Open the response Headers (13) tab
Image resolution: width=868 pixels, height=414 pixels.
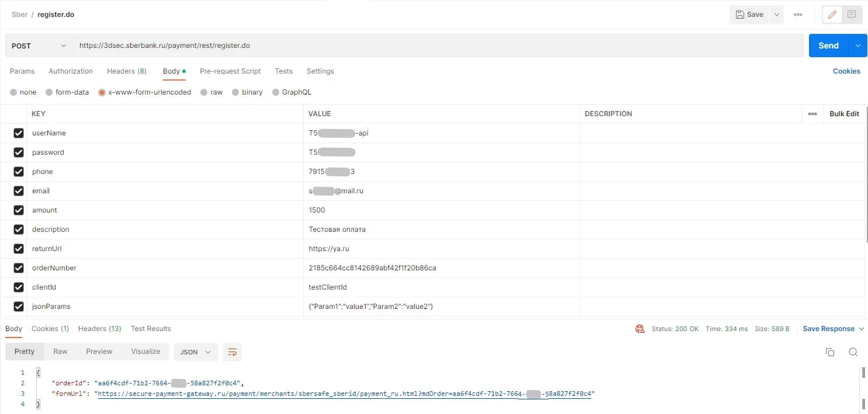click(100, 329)
